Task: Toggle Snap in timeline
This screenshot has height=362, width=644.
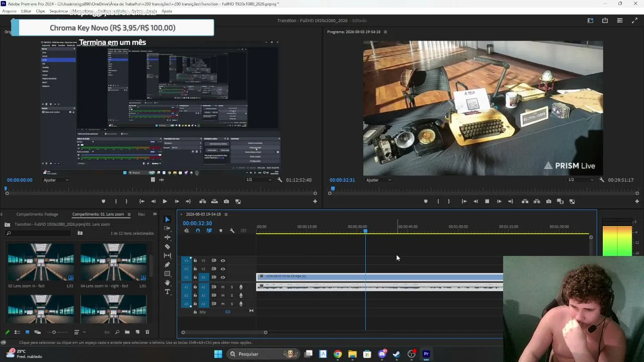Action: point(198,231)
